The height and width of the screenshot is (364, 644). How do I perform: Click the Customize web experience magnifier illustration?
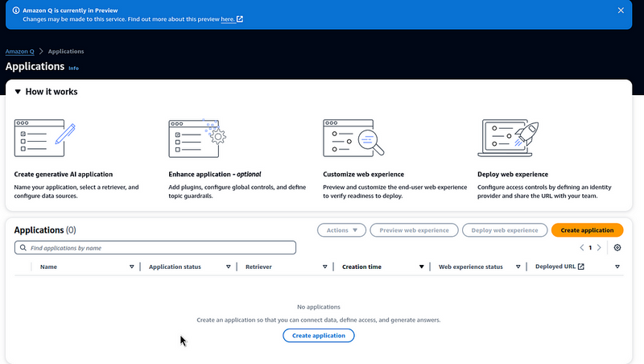click(x=353, y=138)
